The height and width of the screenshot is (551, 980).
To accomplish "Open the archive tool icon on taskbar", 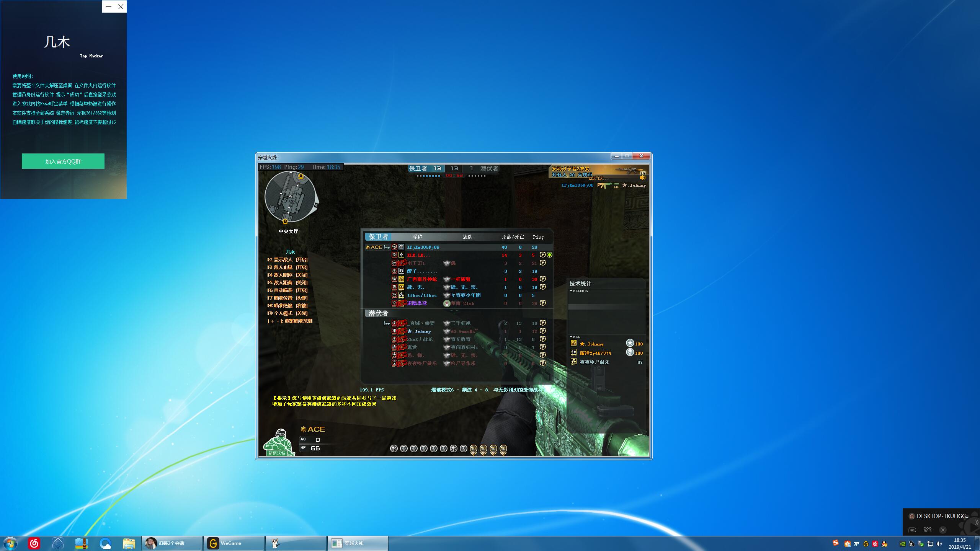I will [x=82, y=543].
